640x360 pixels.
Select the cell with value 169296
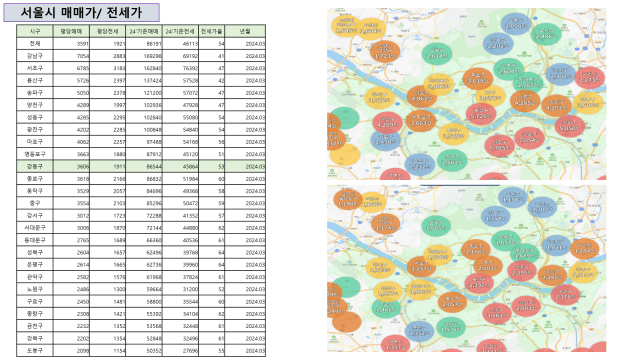[144, 56]
